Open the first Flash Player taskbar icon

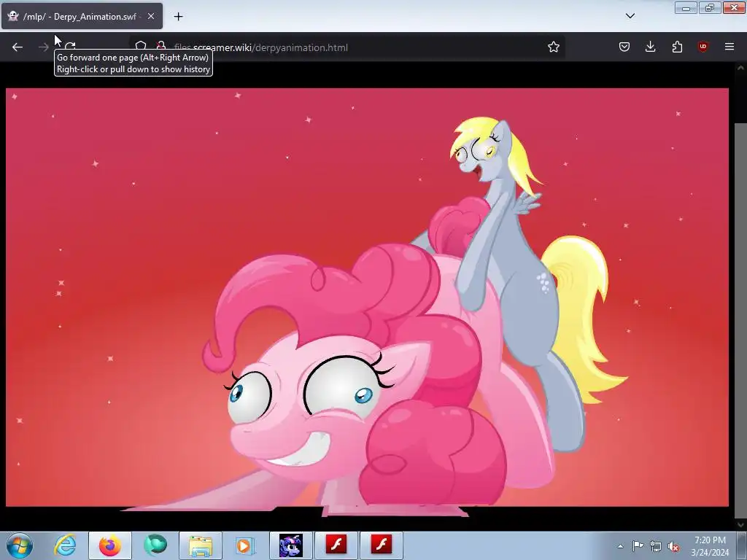click(336, 545)
